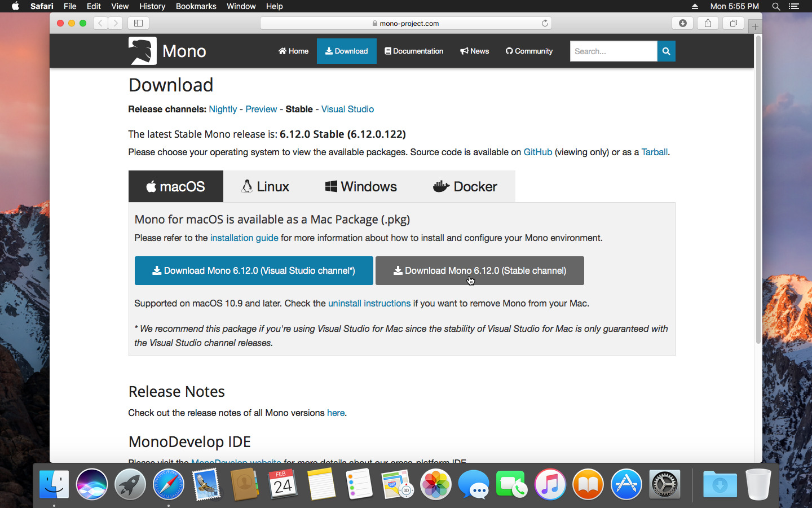The image size is (812, 508).
Task: Open a new Safari tab
Action: pos(755,27)
